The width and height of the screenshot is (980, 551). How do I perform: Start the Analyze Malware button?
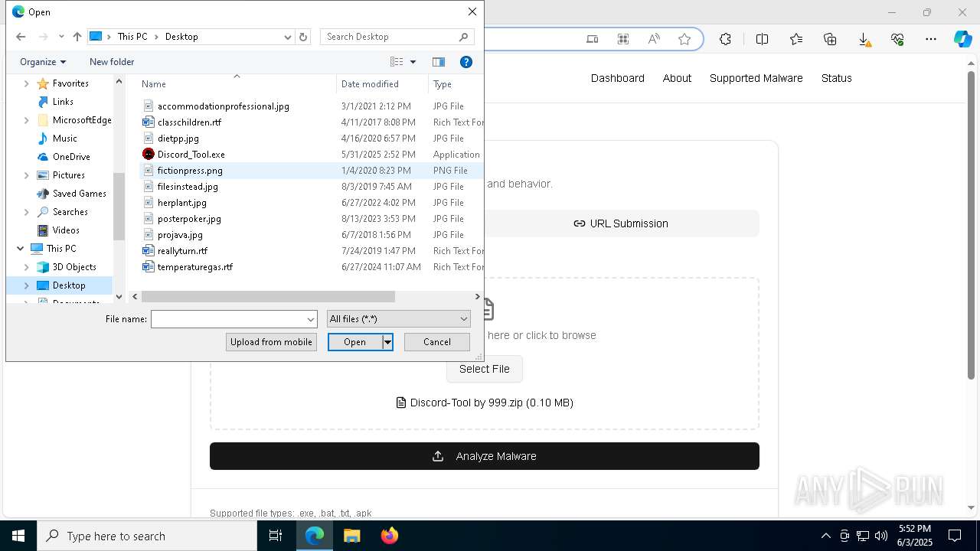click(x=485, y=456)
